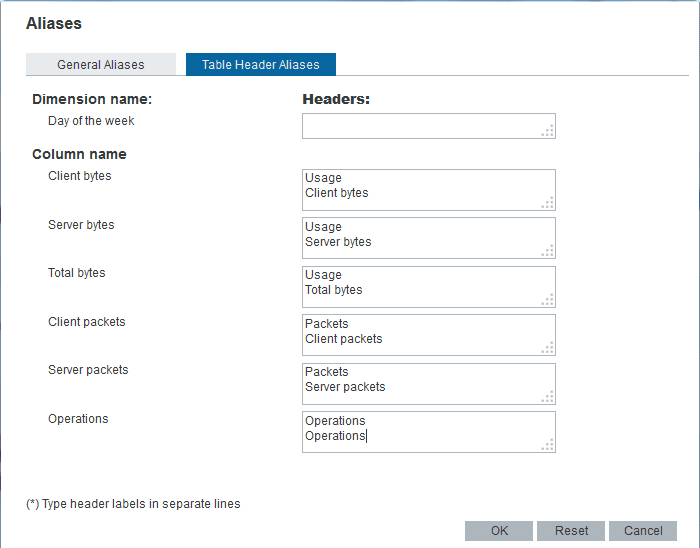Click the 'Aliases' dialog title
Image resolution: width=700 pixels, height=548 pixels.
pos(54,23)
